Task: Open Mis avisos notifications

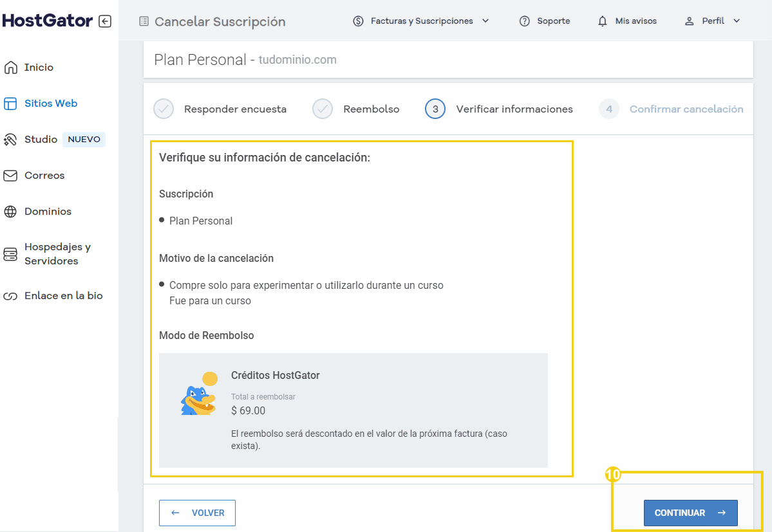Action: [x=635, y=21]
